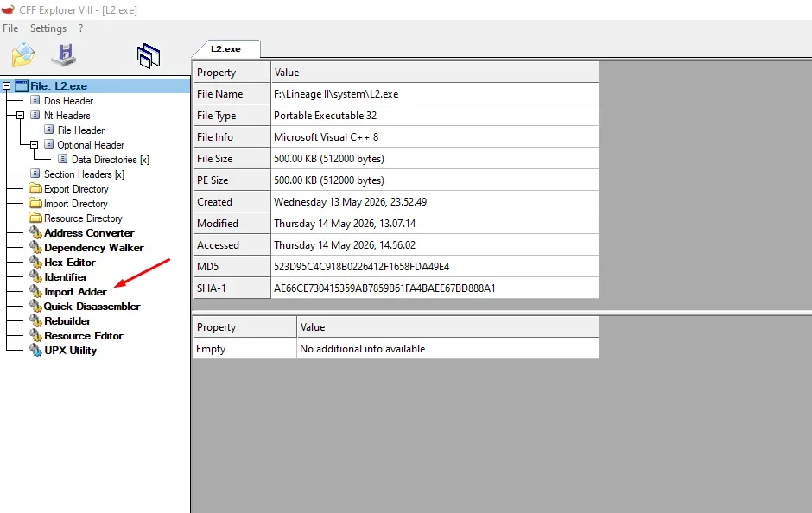812x513 pixels.
Task: Open the Settings menu
Action: pyautogui.click(x=48, y=28)
